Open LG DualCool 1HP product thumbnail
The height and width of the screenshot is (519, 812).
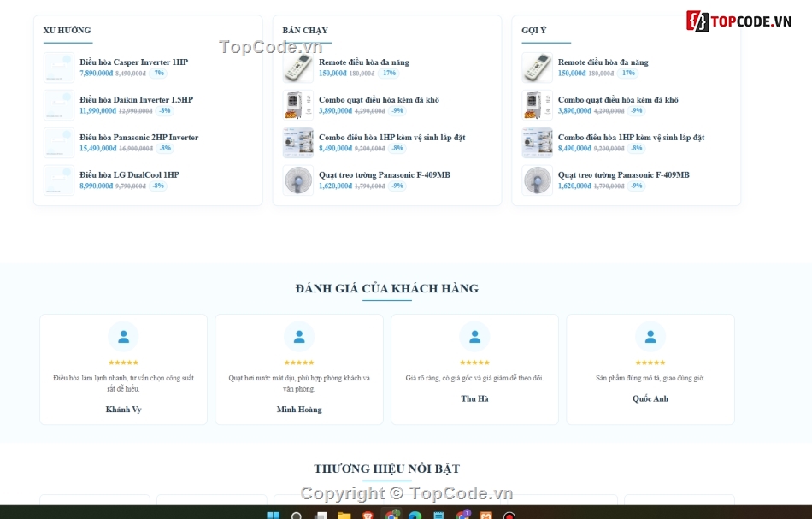tap(59, 180)
